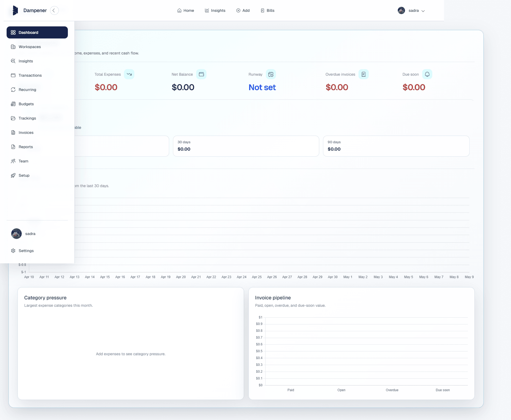511x420 pixels.
Task: Open Insights in the top navigation
Action: tap(215, 10)
